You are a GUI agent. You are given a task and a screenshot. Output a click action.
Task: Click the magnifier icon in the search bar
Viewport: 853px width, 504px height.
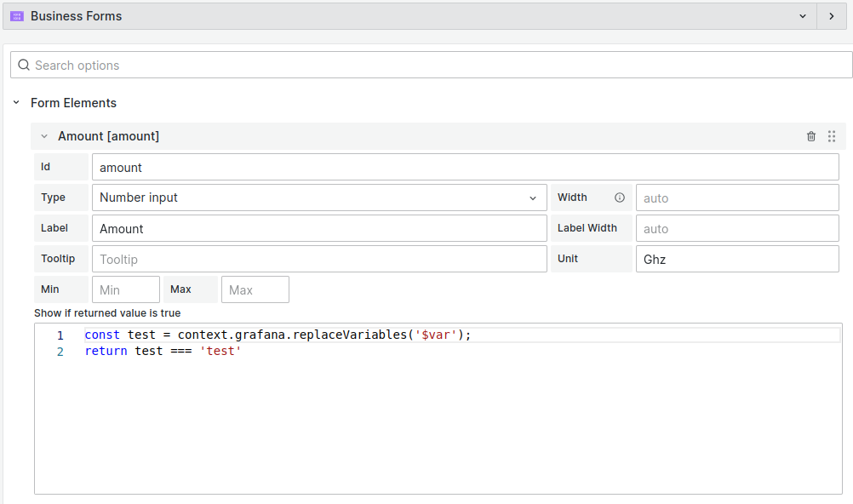[23, 65]
